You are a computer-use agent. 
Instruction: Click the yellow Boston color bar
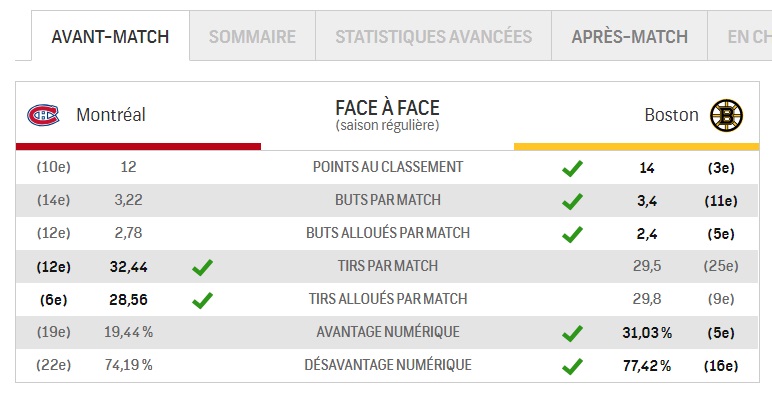coord(636,146)
